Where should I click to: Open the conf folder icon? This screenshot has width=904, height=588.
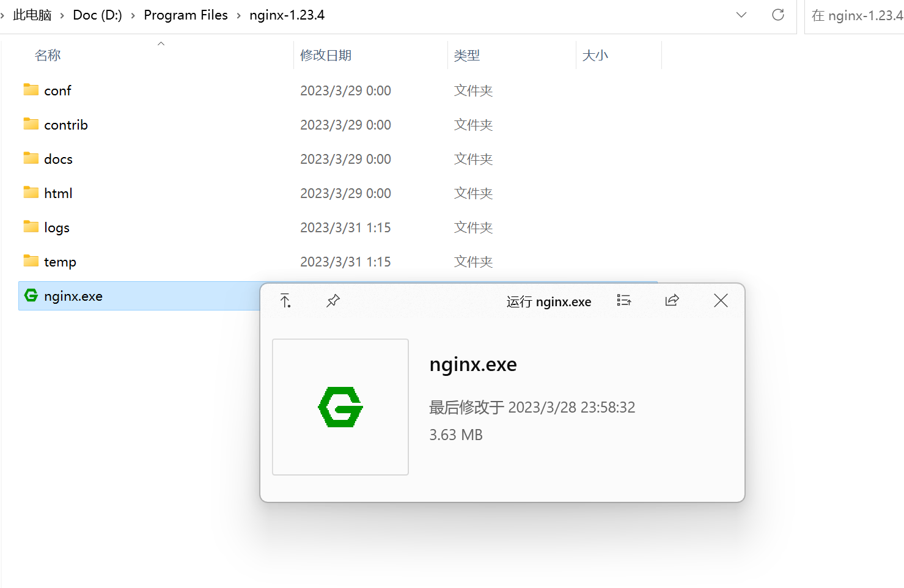pyautogui.click(x=31, y=90)
